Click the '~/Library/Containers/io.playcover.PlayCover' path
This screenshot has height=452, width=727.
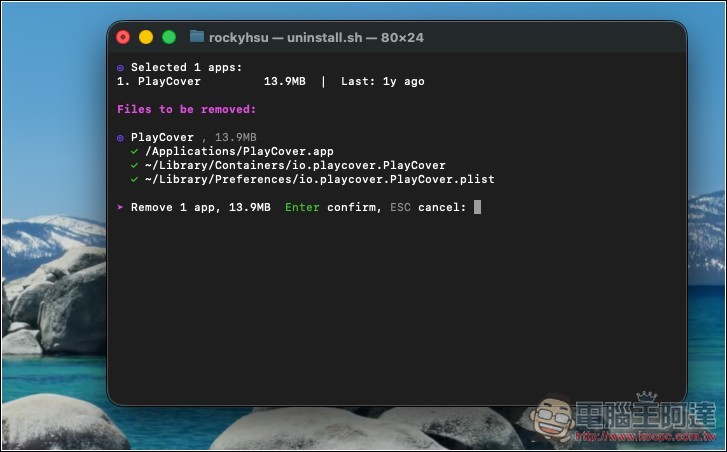tap(295, 166)
